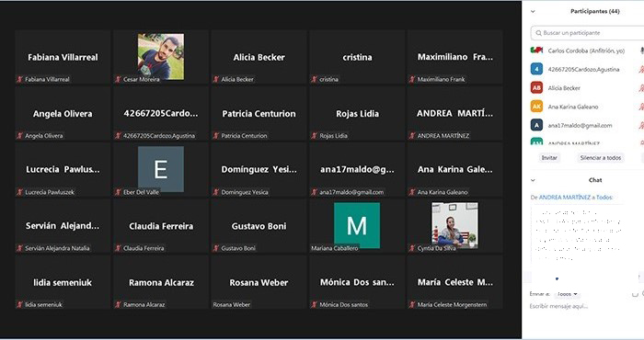Click muted mic icon on ana17maldo@gmail.com tile
This screenshot has width=644, height=340.
tap(315, 192)
